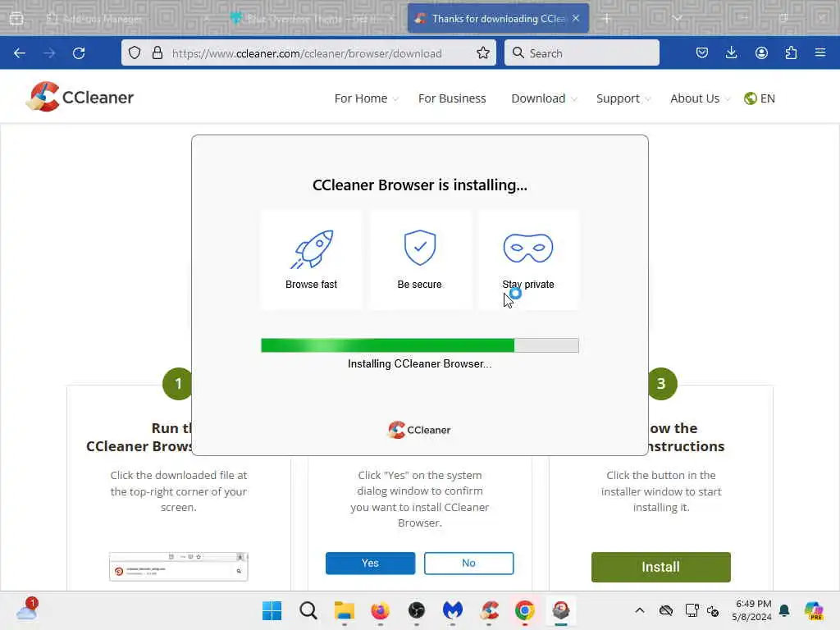Click the ccleaner.com URL address field
Screen dimensions: 840x630
308,53
